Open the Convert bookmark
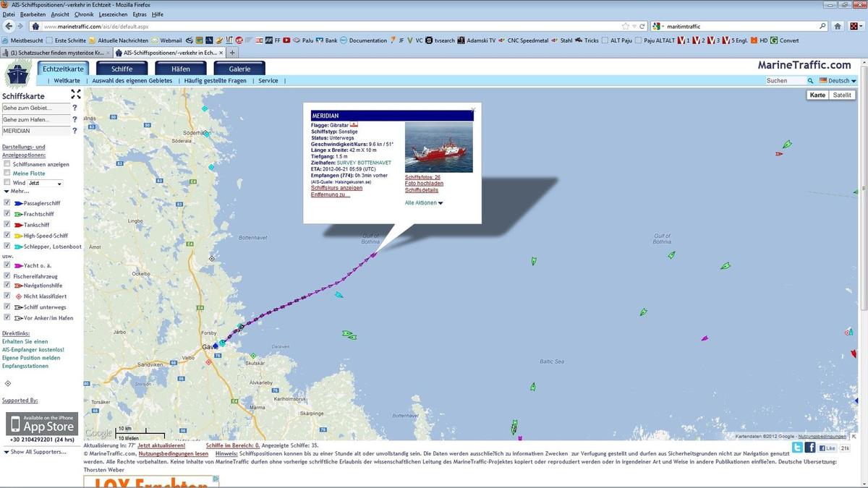Viewport: 868px width, 488px height. point(784,40)
